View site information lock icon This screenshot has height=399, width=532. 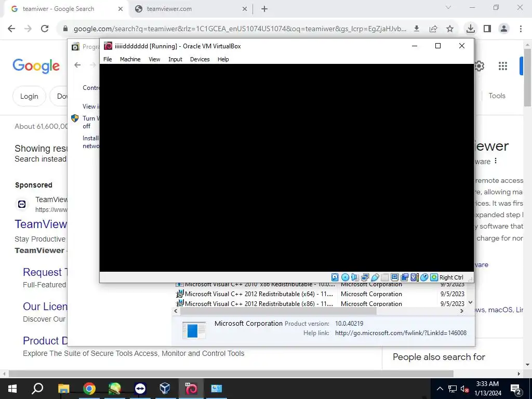(x=65, y=29)
